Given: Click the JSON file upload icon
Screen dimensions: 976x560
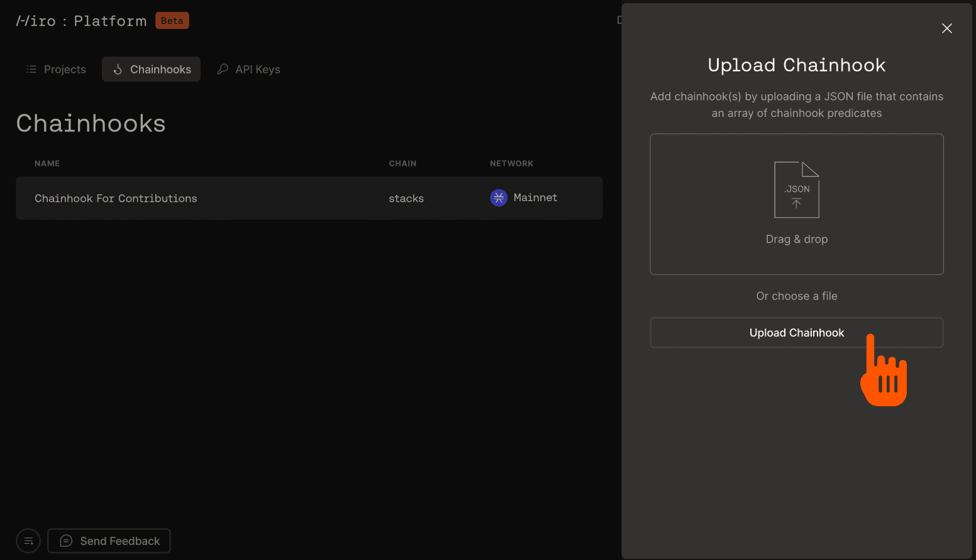Looking at the screenshot, I should tap(796, 190).
